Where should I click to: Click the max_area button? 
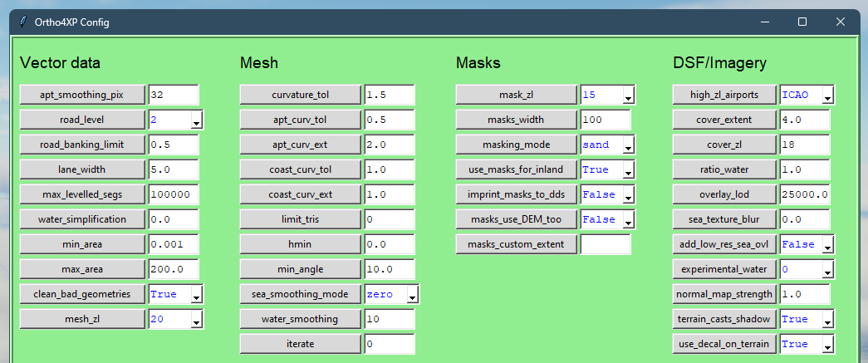point(82,269)
